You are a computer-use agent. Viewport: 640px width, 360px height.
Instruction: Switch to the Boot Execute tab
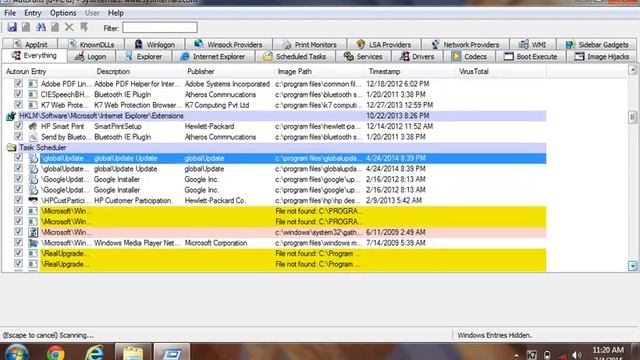(x=531, y=56)
